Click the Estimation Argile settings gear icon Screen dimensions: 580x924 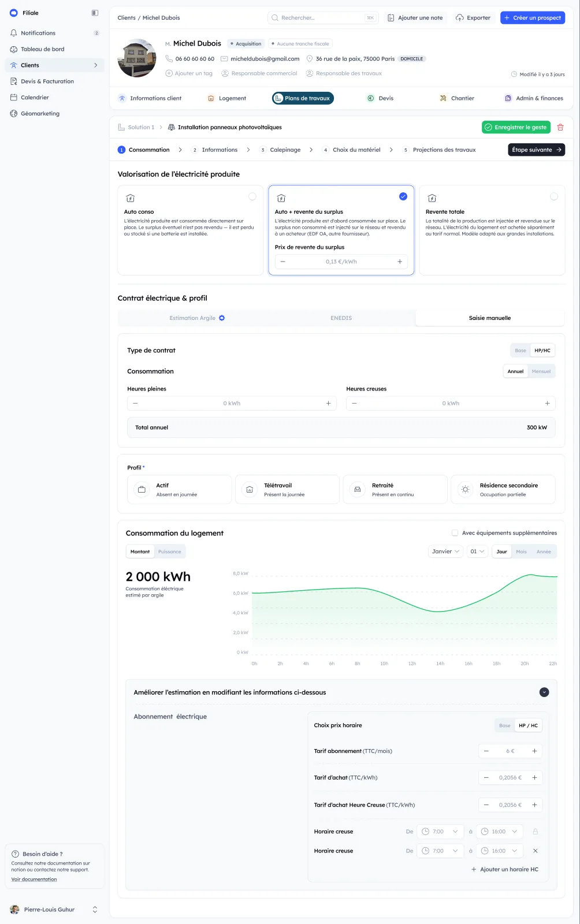pyautogui.click(x=222, y=318)
